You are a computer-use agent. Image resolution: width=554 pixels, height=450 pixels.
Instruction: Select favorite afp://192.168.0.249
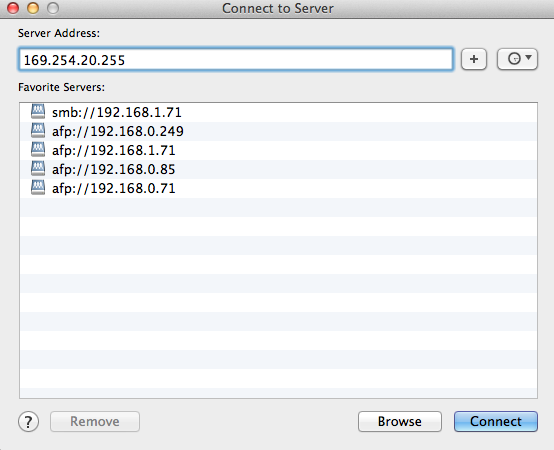(x=278, y=131)
